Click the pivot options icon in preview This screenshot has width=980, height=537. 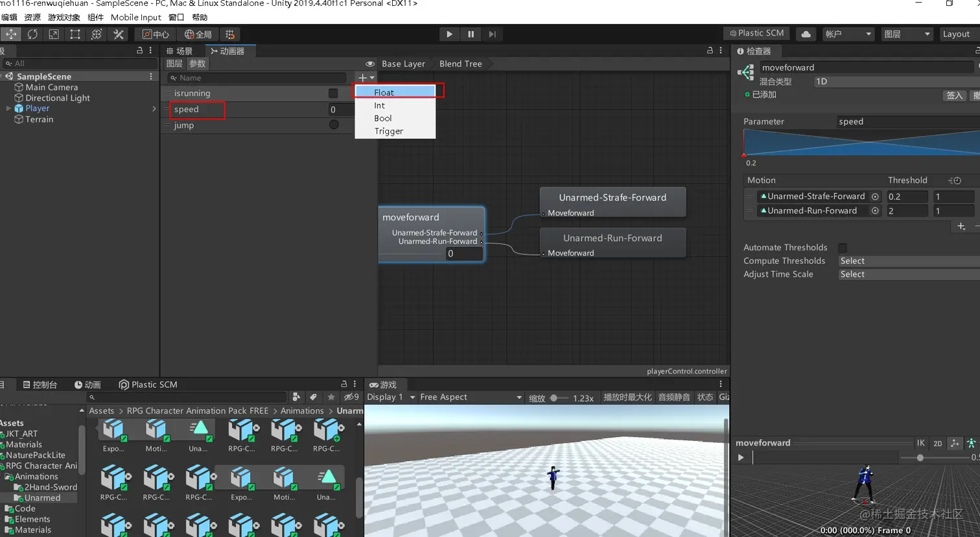tap(955, 443)
